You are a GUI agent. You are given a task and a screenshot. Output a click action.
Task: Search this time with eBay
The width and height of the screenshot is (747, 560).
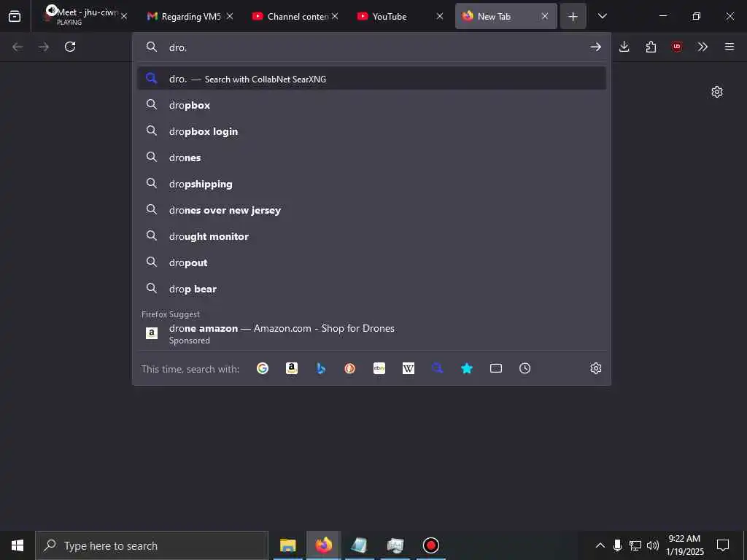pos(379,368)
